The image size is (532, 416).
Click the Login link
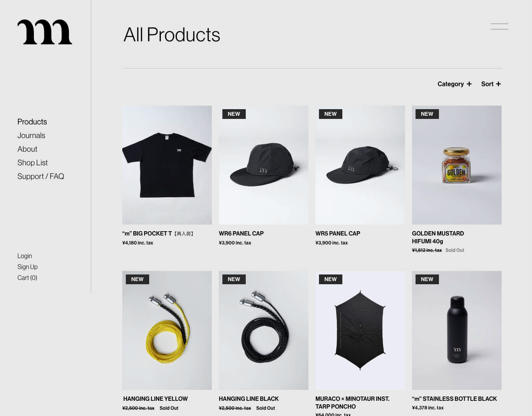coord(25,256)
